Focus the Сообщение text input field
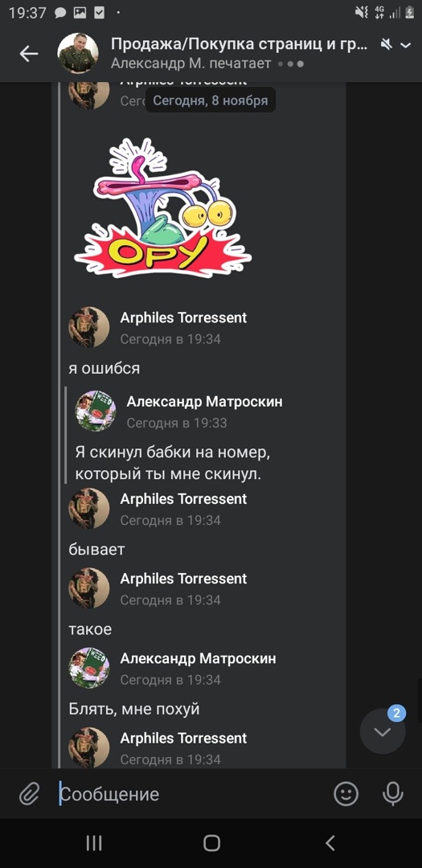 point(191,794)
